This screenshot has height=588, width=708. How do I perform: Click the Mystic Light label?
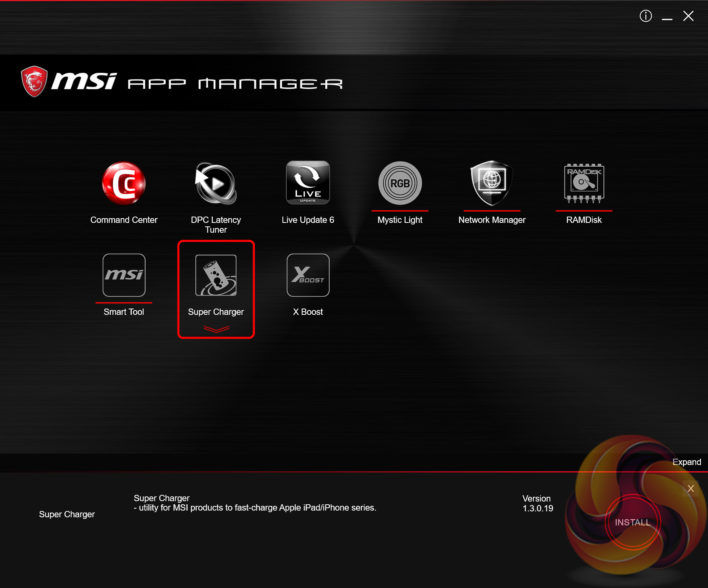(x=400, y=220)
